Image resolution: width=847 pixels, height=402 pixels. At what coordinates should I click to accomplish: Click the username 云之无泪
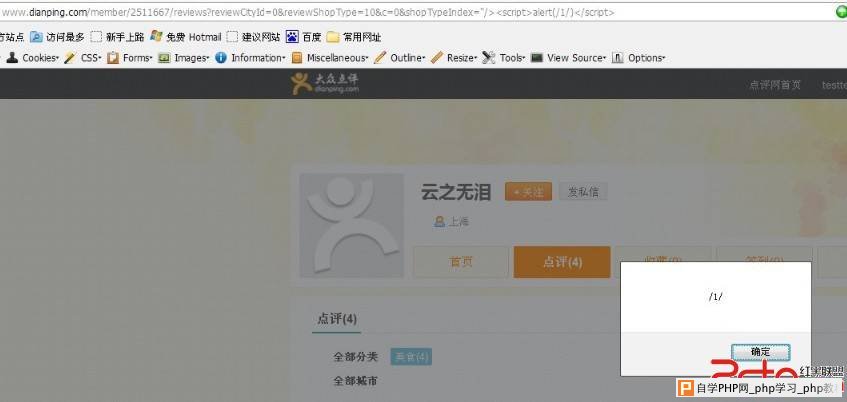(456, 192)
